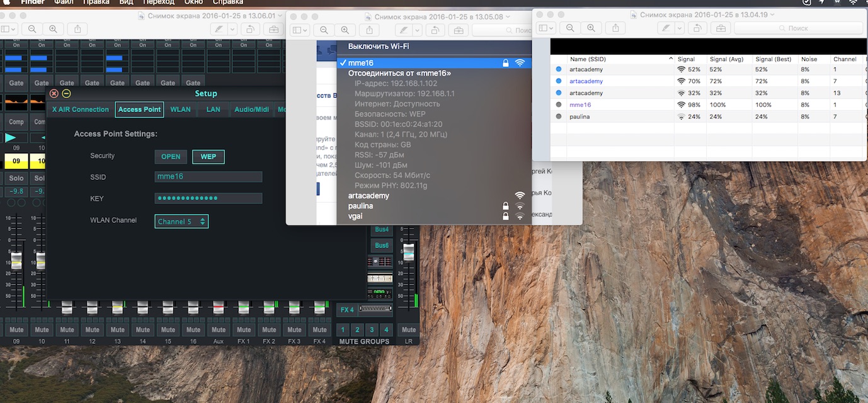Zoom in within the 13.06.01 Preview window
The image size is (868, 403).
[53, 29]
